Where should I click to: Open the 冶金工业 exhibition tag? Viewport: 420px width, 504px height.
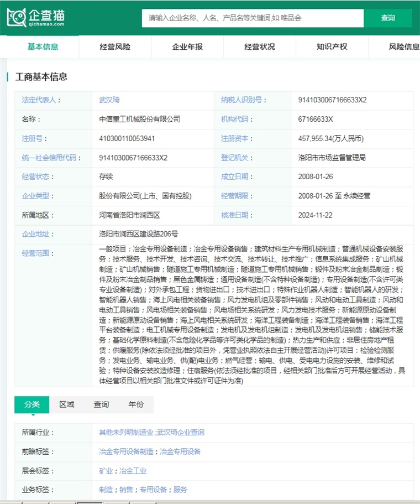(x=133, y=471)
